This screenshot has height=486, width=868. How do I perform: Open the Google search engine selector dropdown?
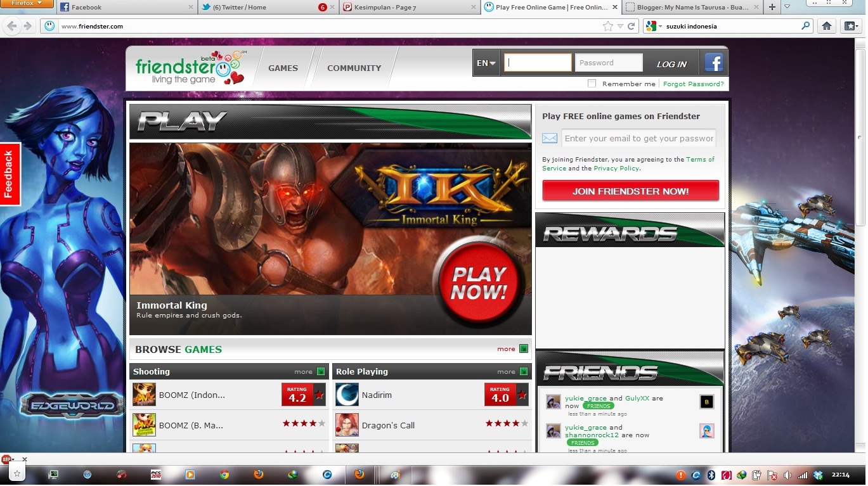[653, 26]
